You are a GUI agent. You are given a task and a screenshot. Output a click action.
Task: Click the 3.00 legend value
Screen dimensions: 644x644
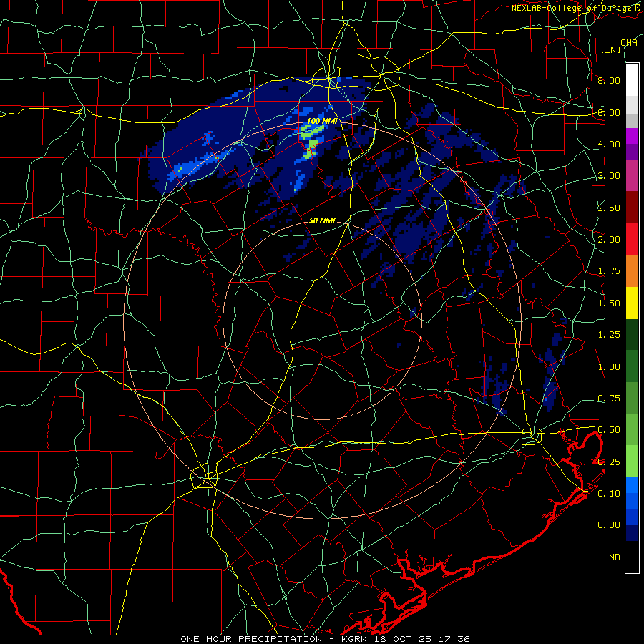tap(609, 176)
